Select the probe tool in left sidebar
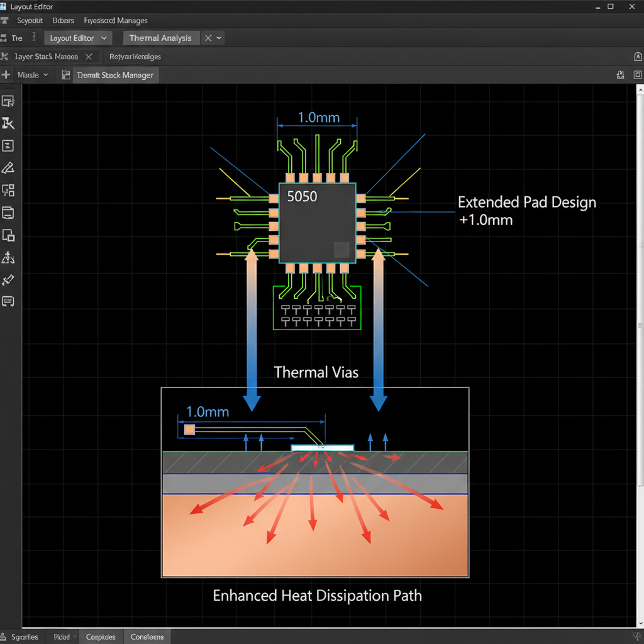The height and width of the screenshot is (644, 644). pos(8,280)
